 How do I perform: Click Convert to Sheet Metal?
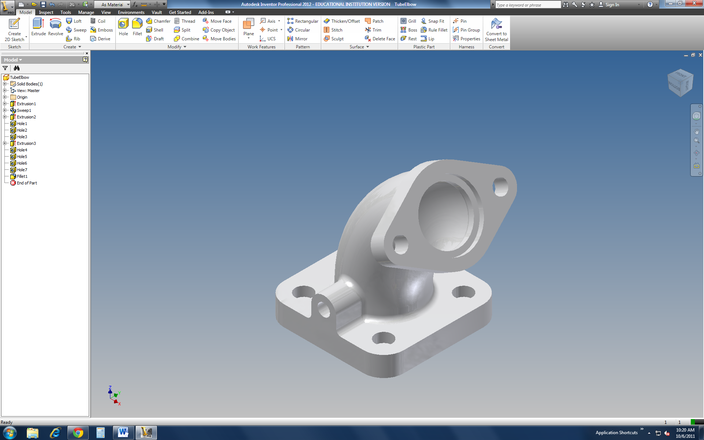[496, 30]
